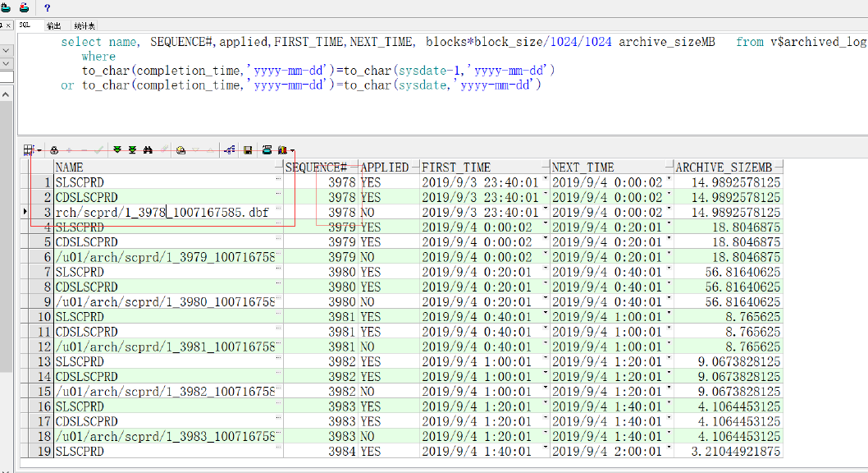
Task: Select the row 10 SLSCPRD name cell
Action: [x=164, y=317]
